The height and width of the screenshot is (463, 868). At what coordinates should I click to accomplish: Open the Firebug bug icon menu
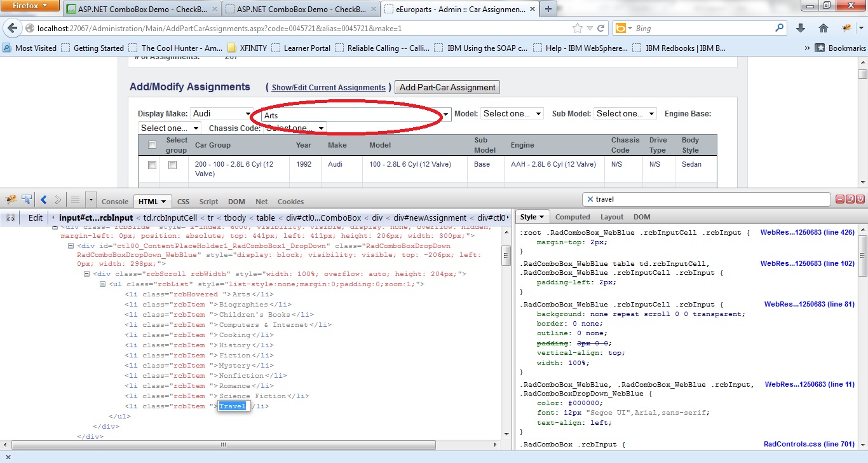click(x=11, y=200)
